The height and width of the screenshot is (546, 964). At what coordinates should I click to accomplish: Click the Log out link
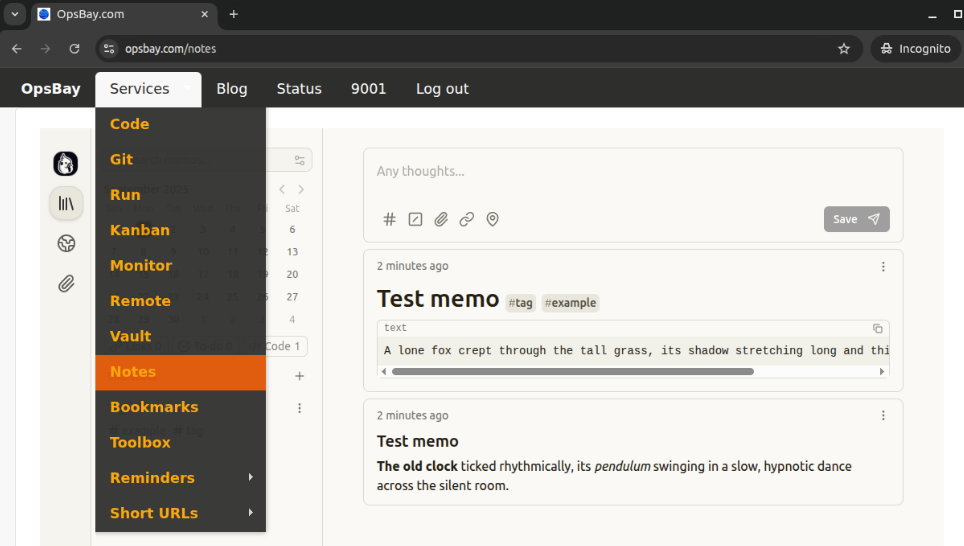[442, 89]
